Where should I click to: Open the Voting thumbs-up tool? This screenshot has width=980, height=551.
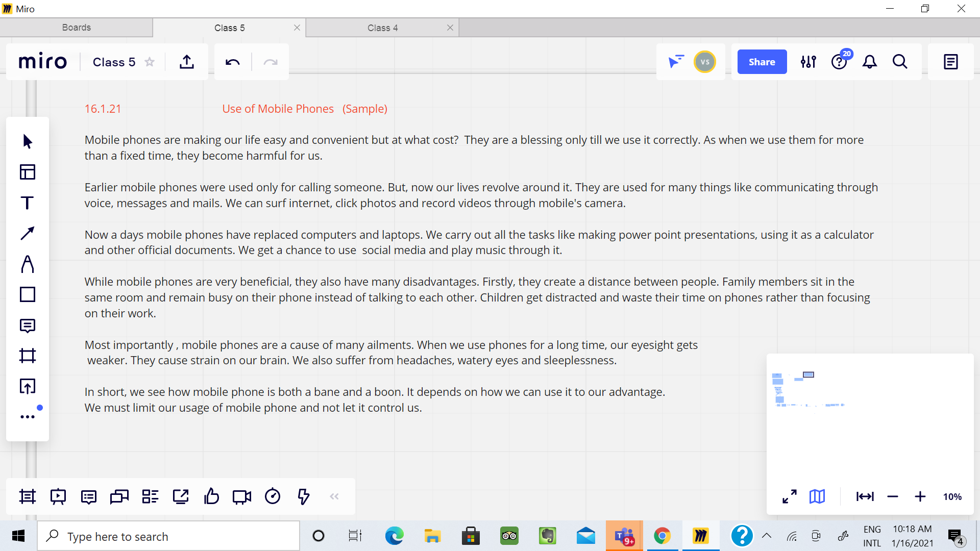pos(211,496)
